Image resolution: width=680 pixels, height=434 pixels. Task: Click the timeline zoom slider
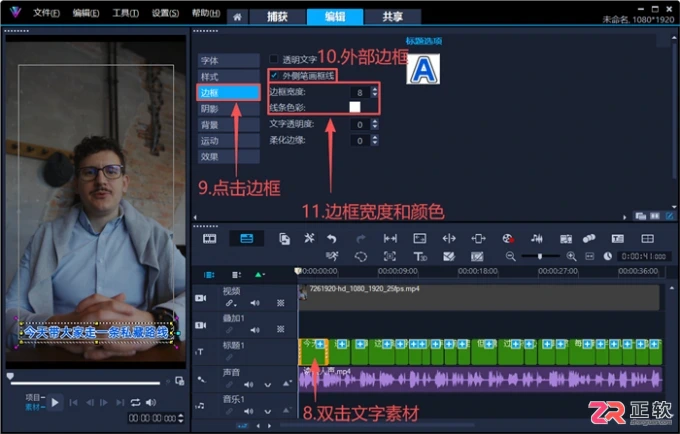click(x=540, y=257)
